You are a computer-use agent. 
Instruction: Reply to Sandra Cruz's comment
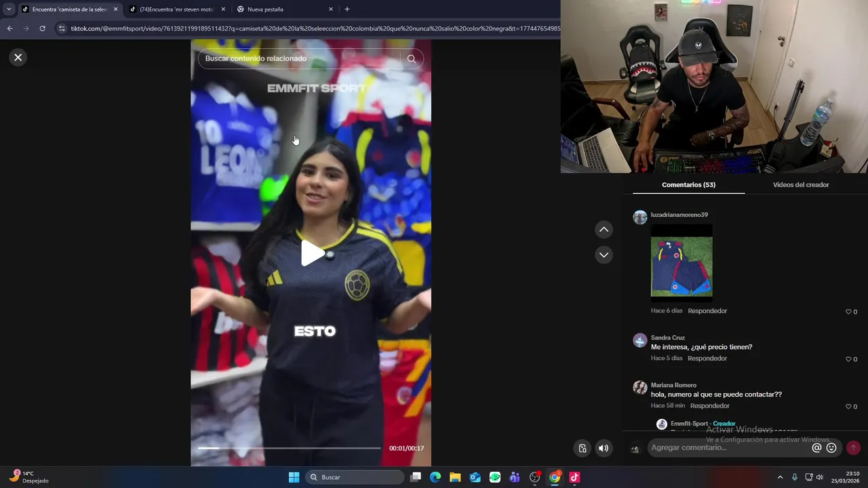click(707, 359)
